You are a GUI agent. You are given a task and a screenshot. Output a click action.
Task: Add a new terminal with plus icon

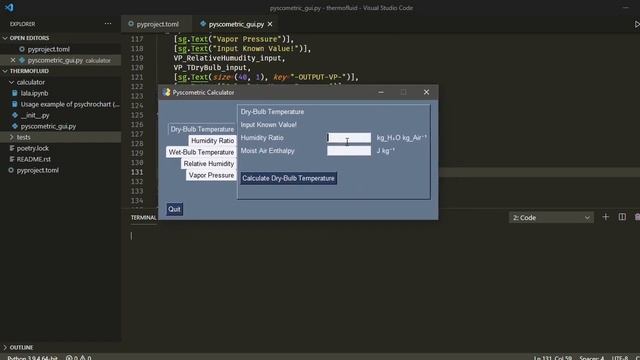pos(605,217)
